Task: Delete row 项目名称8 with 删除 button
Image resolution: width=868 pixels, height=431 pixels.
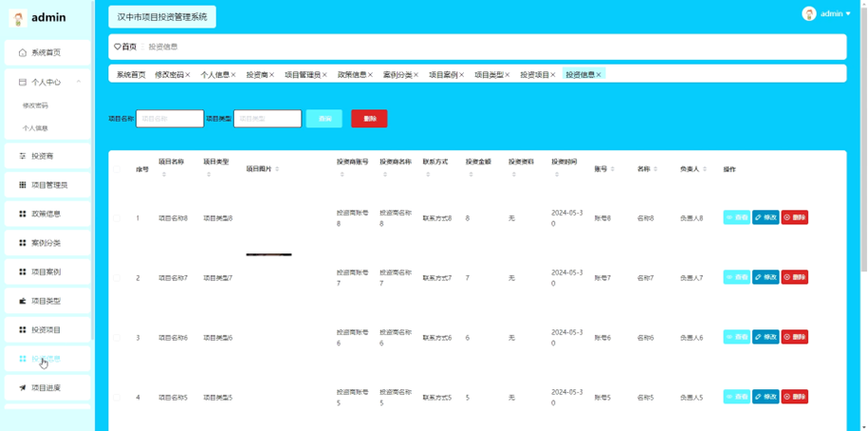Action: [794, 217]
